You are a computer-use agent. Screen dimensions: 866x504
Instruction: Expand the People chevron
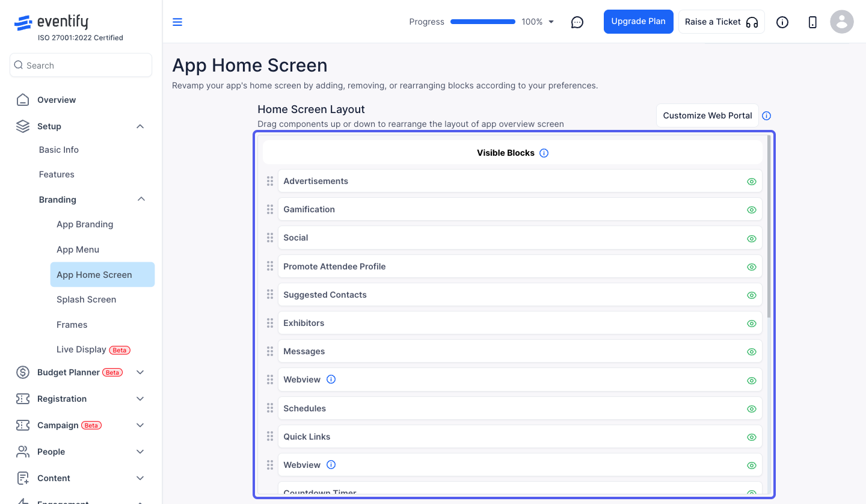(140, 452)
